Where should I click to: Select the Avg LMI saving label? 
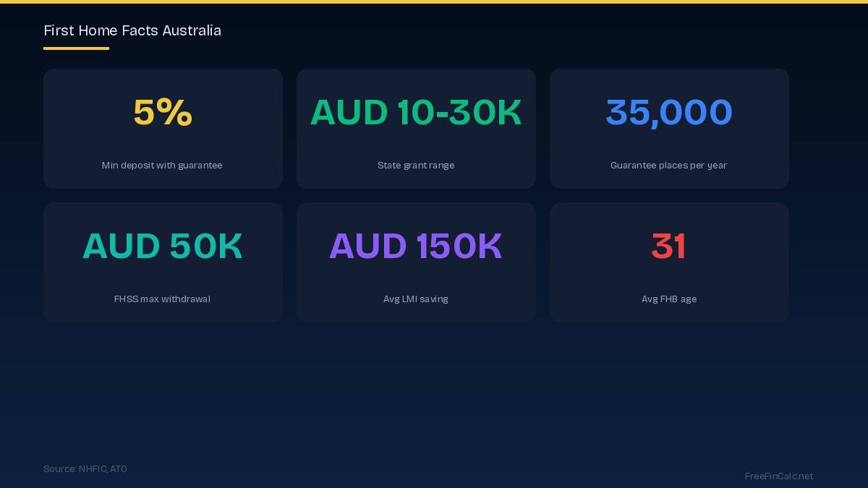tap(416, 299)
